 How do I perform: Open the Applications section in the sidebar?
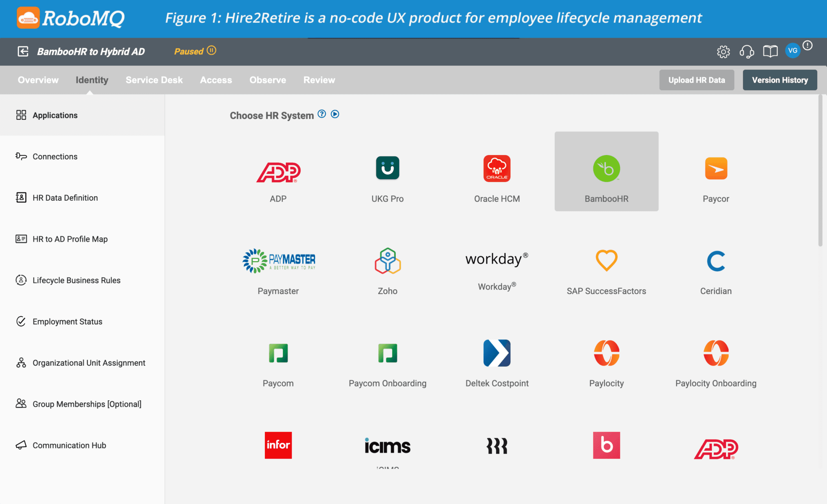55,115
